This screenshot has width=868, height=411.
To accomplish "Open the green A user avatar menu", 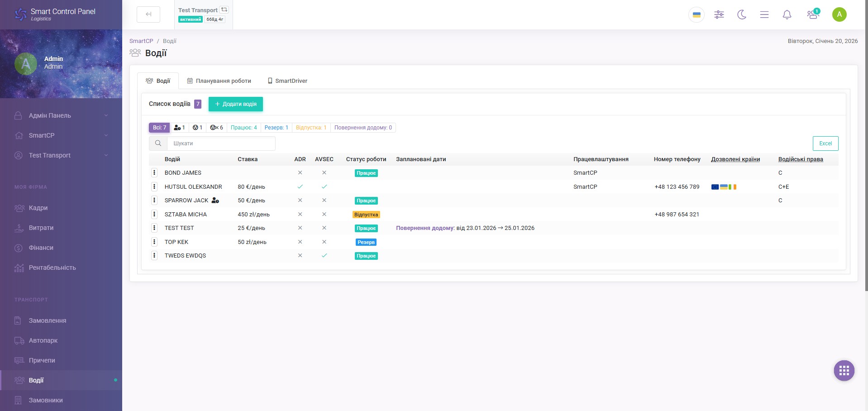I will 839,14.
